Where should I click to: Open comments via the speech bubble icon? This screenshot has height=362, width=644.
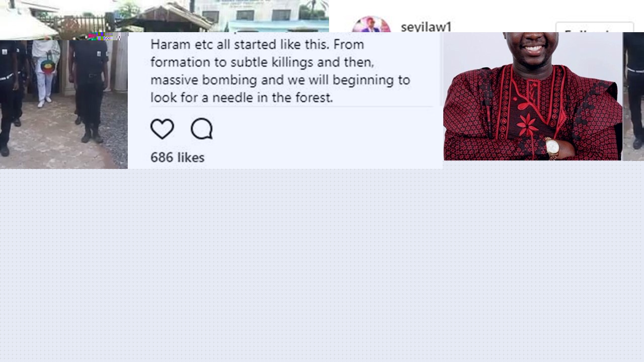(x=202, y=129)
